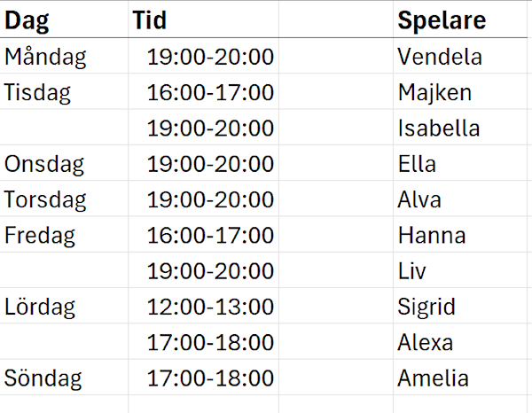Click the player cell Sigrid
Screen dimensions: 532x413
click(426, 308)
